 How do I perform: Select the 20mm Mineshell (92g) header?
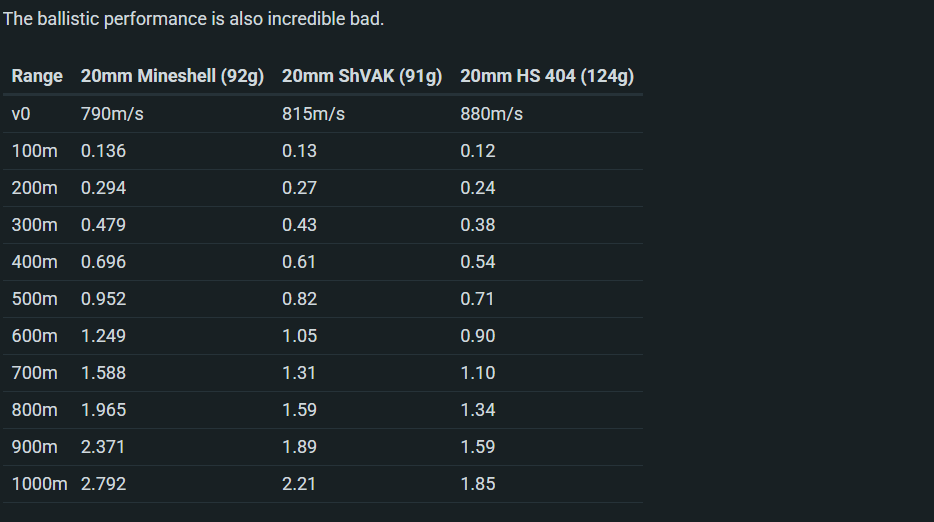coord(172,76)
